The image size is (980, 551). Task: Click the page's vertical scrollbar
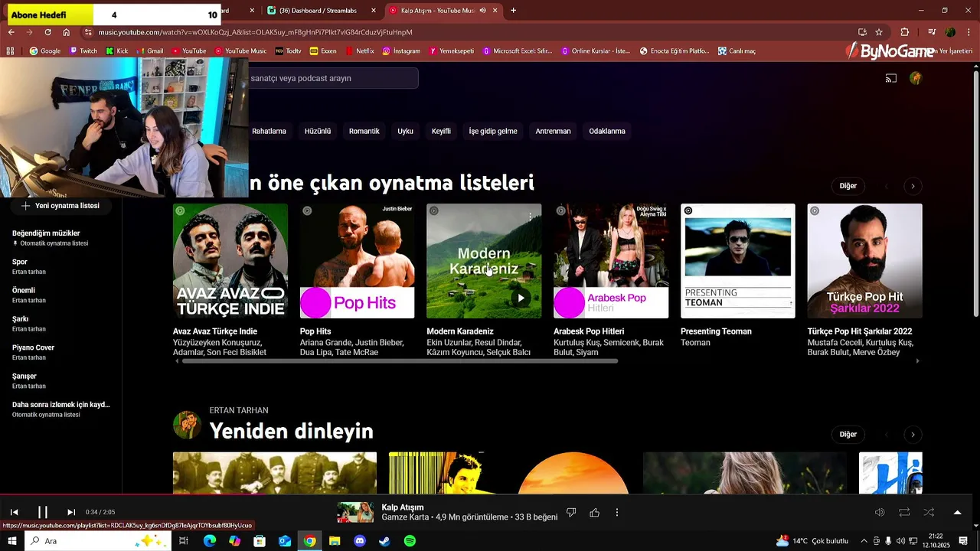pos(975,194)
